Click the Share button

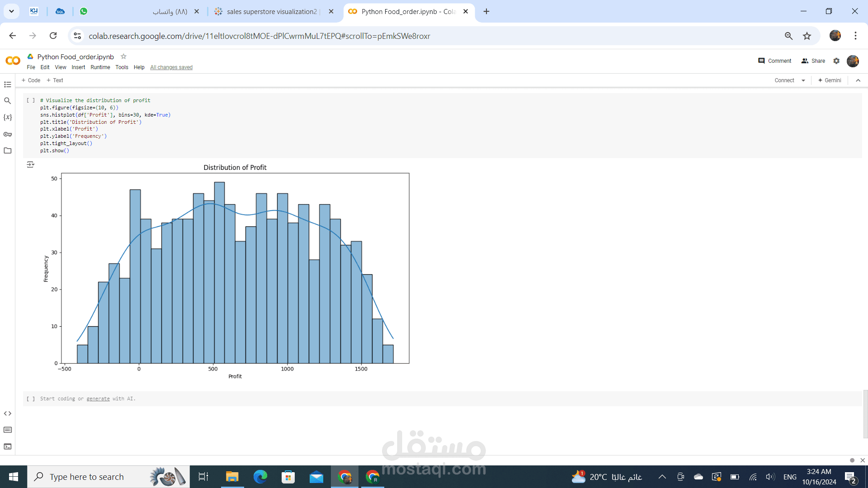point(813,61)
